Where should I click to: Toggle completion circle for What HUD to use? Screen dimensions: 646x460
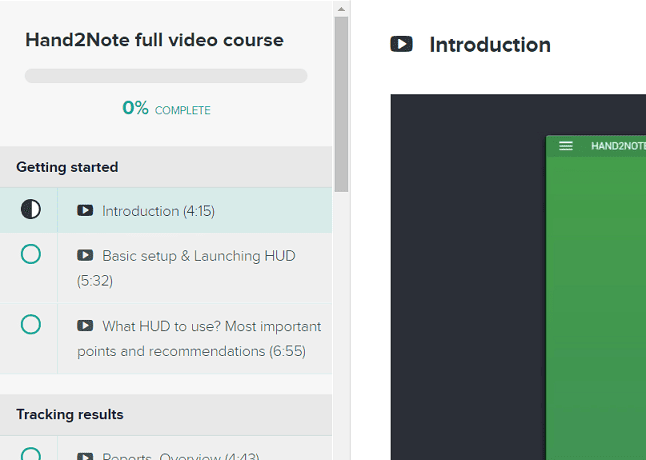pyautogui.click(x=31, y=325)
